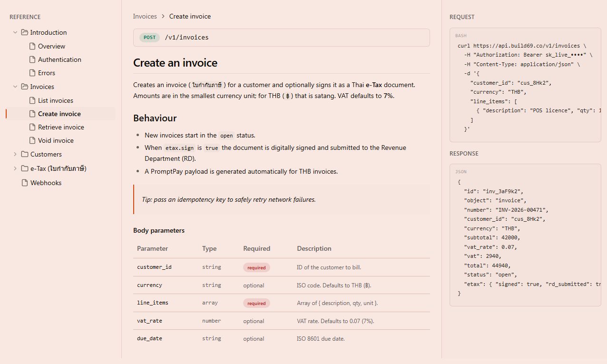Click the Behaviour heading
Viewport: 607px width, 364px height.
point(155,118)
